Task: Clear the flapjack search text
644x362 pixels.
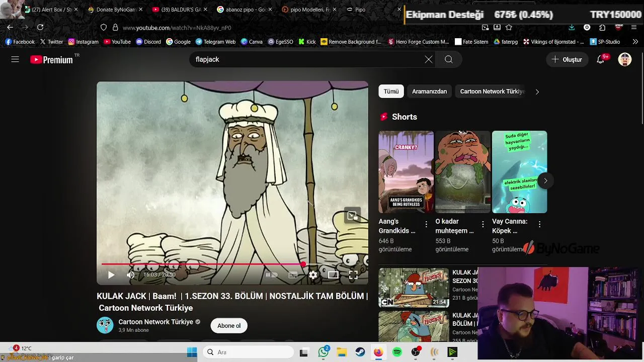Action: (x=428, y=59)
